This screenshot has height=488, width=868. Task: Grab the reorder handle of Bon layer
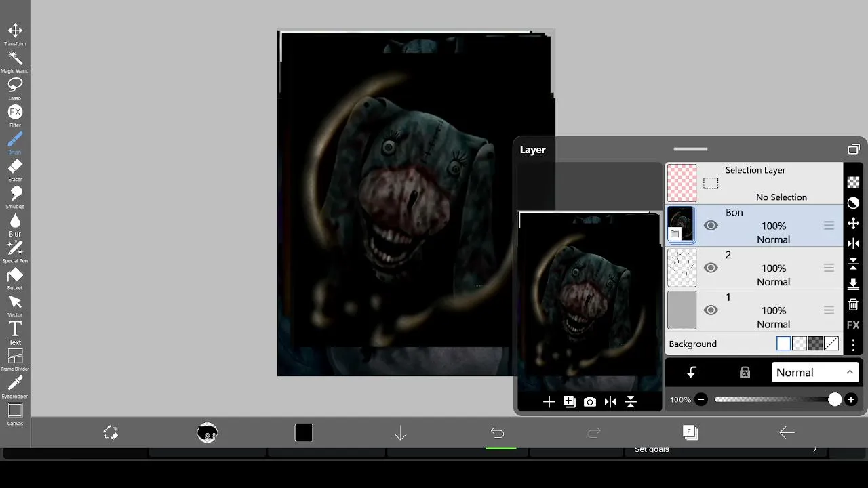pos(829,225)
